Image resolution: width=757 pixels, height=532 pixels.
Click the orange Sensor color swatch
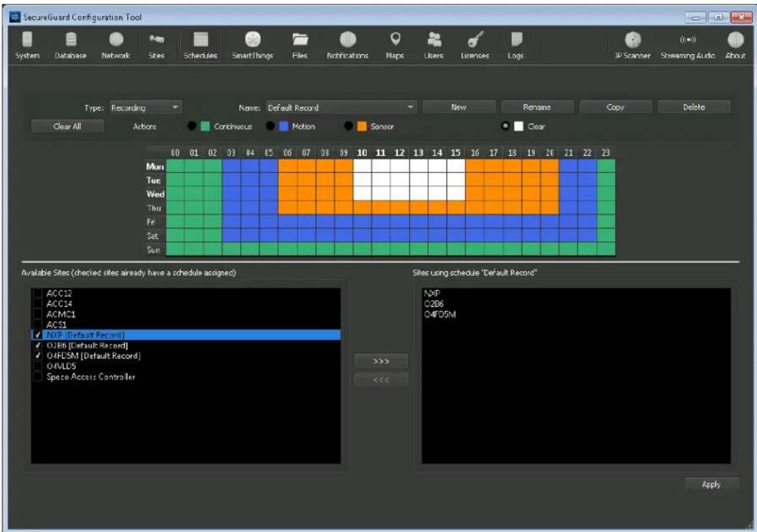click(x=362, y=126)
